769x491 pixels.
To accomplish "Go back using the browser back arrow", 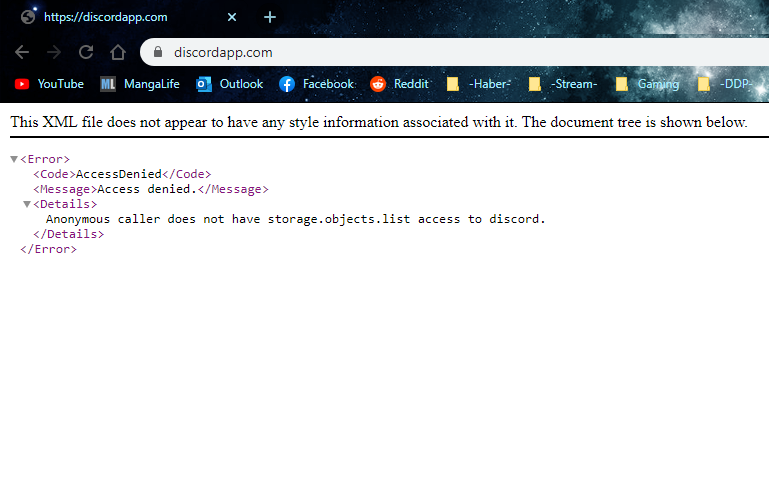I will (x=22, y=52).
